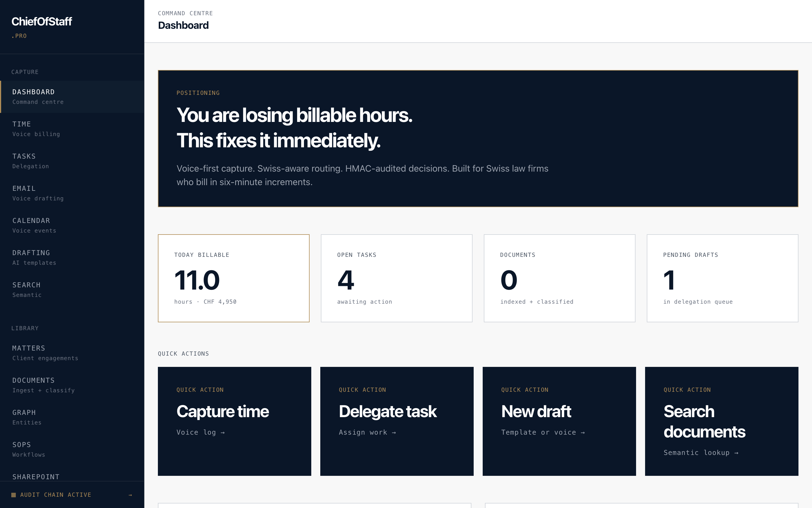The image size is (812, 508).
Task: Open Matters client engagements
Action: coord(72,353)
